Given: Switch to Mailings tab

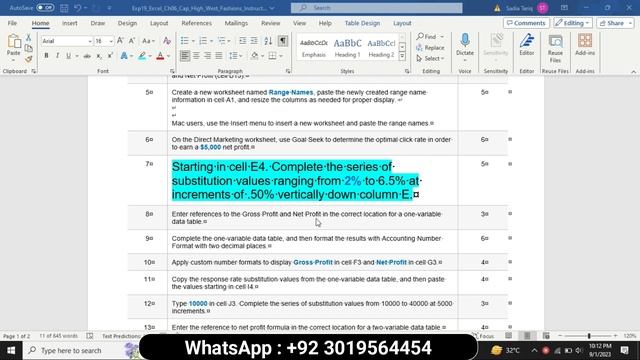Looking at the screenshot, I should pyautogui.click(x=236, y=23).
